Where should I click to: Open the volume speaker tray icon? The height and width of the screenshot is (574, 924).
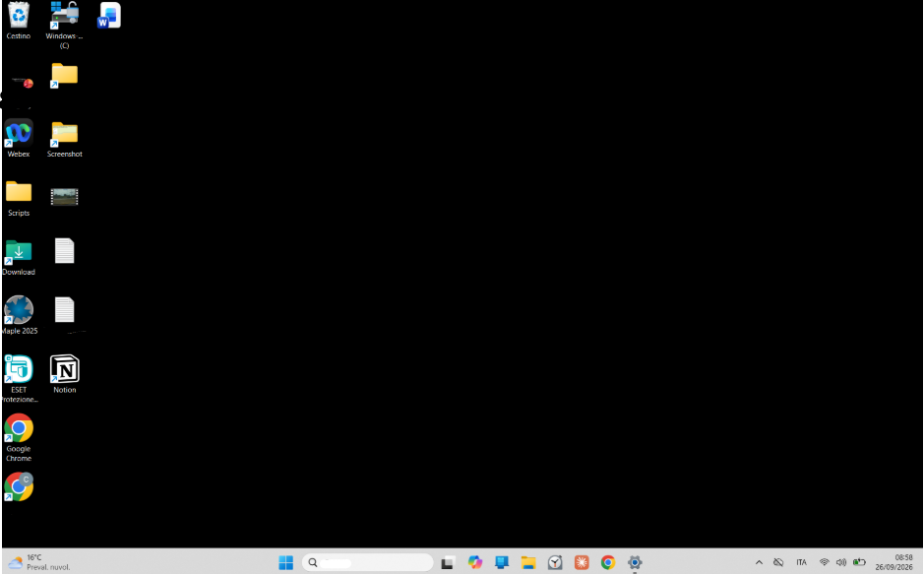[841, 563]
